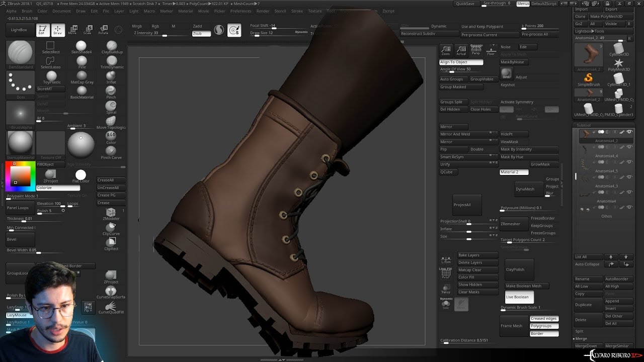644x362 pixels.
Task: Toggle Live Boolean mode
Action: (519, 297)
